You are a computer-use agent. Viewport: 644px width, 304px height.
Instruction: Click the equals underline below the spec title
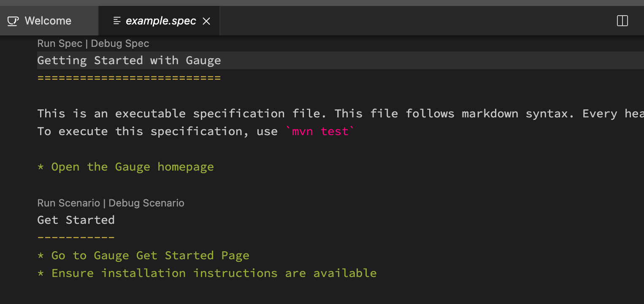tap(129, 78)
